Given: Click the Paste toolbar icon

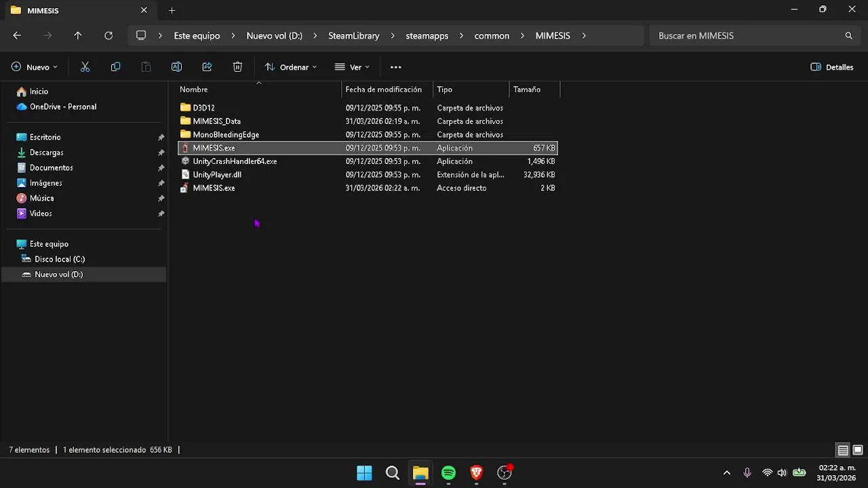Looking at the screenshot, I should (x=146, y=67).
